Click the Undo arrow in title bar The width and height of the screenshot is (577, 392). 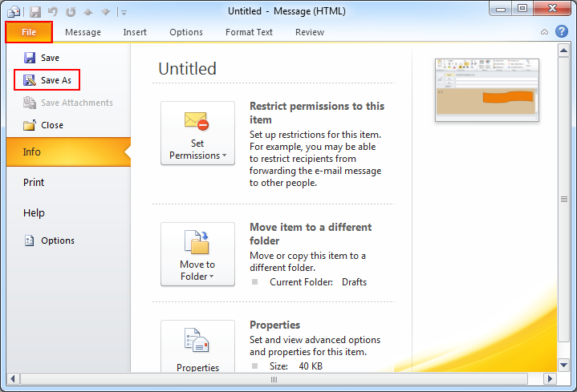coord(53,12)
